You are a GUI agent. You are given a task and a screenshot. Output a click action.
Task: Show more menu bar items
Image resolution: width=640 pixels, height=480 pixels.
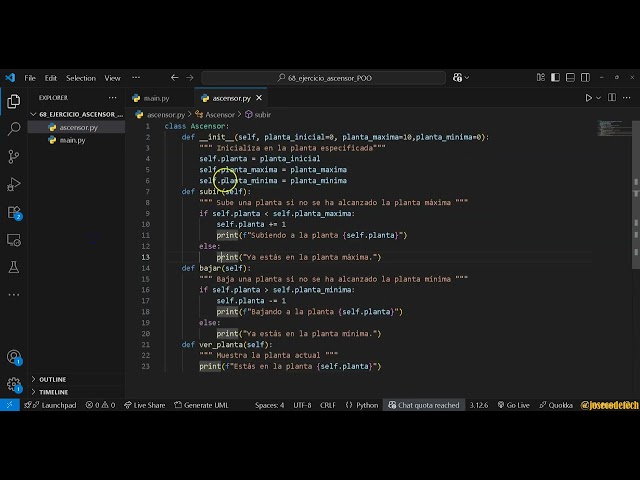(x=136, y=78)
